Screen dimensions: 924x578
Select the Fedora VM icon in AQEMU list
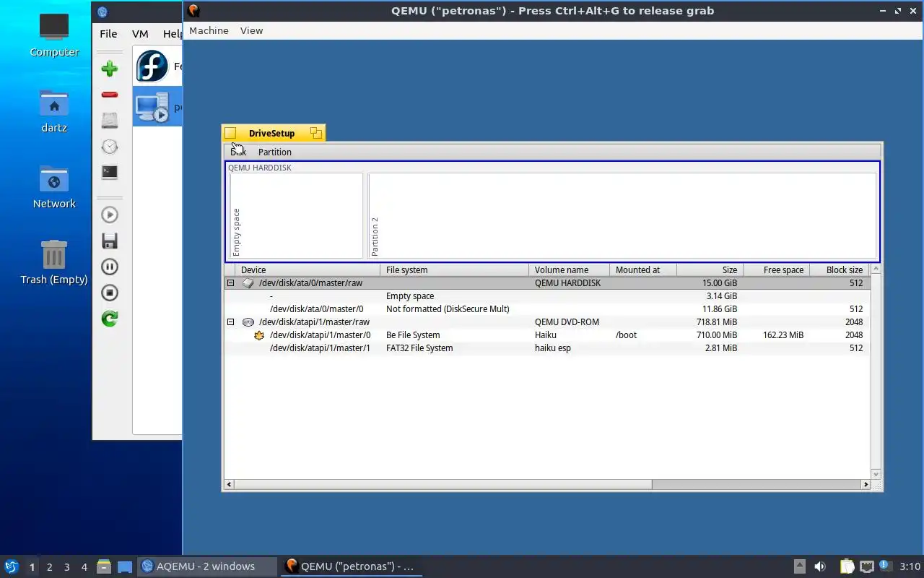coord(152,66)
